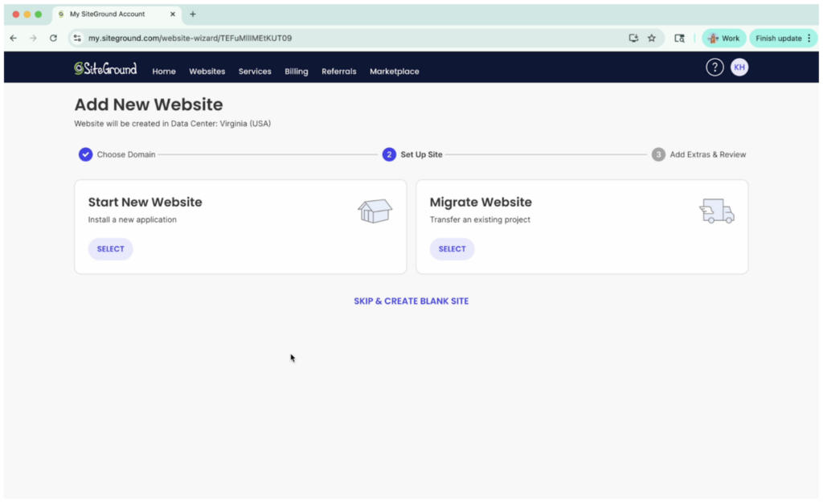Click the Finish update button
The height and width of the screenshot is (504, 823).
[778, 38]
